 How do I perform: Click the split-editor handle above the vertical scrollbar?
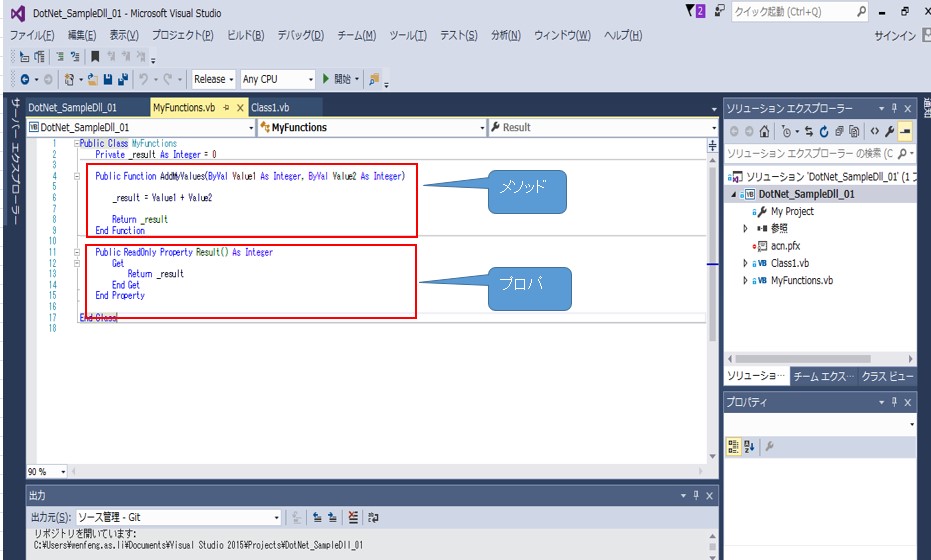point(712,145)
